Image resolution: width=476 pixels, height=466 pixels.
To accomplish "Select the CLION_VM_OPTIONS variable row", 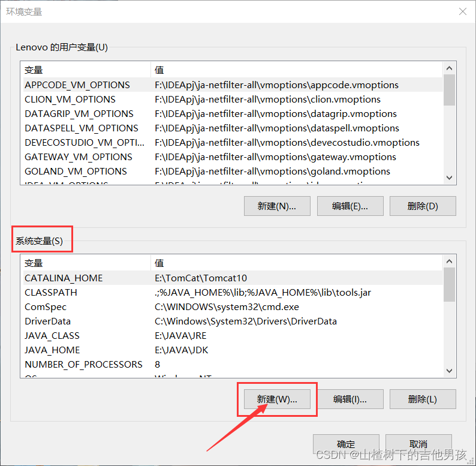I will point(233,100).
